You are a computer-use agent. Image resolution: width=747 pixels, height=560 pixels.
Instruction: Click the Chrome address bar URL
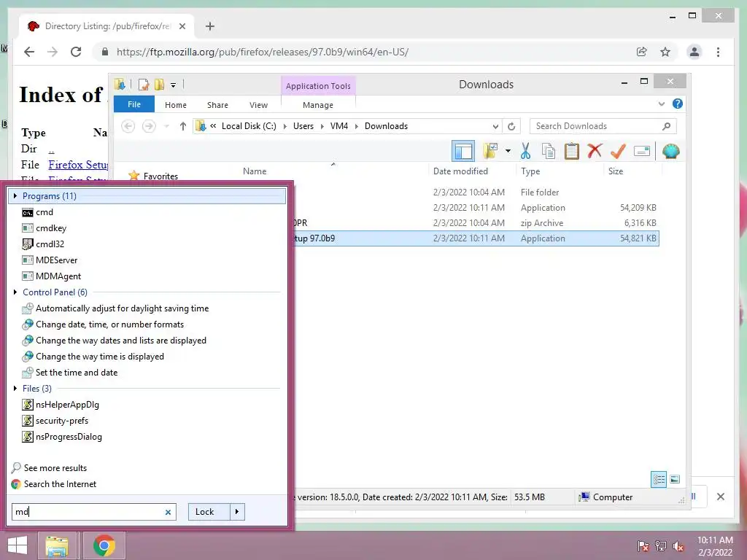click(263, 52)
